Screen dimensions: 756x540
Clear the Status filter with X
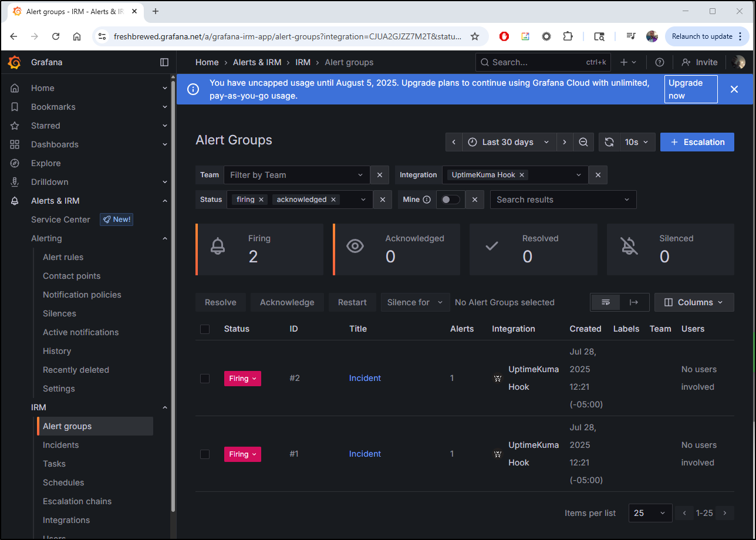(382, 200)
